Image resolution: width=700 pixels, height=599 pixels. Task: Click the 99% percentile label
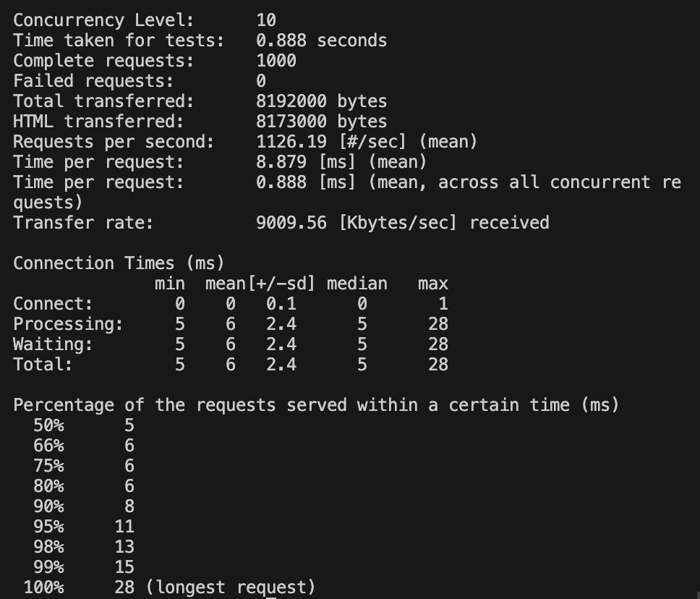pos(48,567)
